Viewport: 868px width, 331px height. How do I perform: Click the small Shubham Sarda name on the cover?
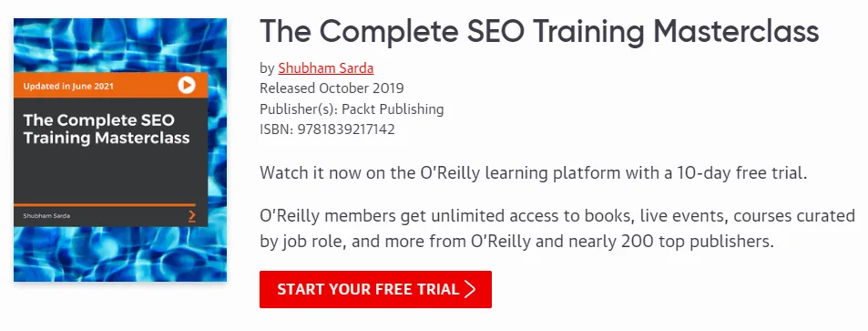click(46, 216)
